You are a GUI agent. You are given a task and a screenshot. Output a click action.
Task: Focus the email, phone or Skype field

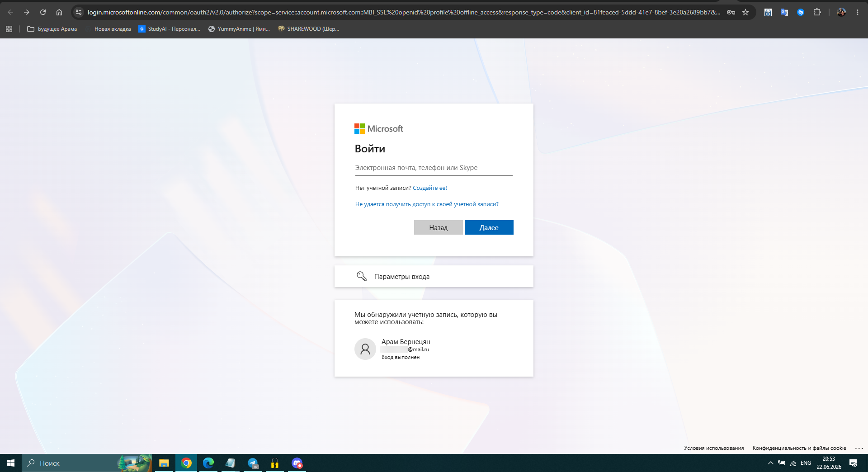434,168
